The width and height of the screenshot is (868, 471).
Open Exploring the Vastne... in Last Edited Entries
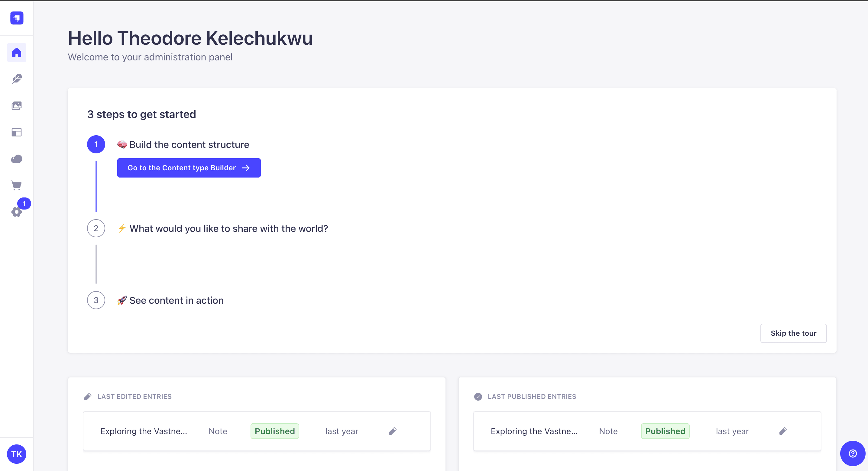pos(144,431)
